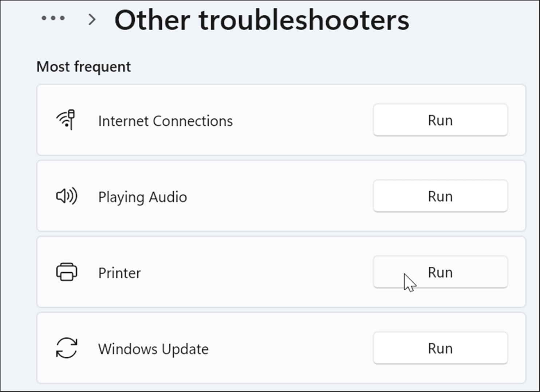Open Internet Connections troubleshooter details
This screenshot has width=540, height=392.
(x=165, y=121)
